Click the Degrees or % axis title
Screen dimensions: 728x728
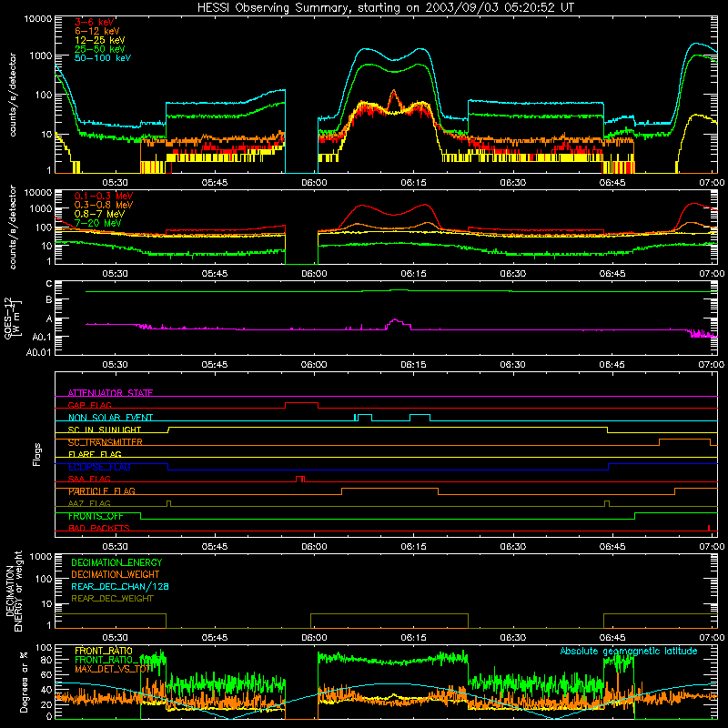(x=24, y=682)
